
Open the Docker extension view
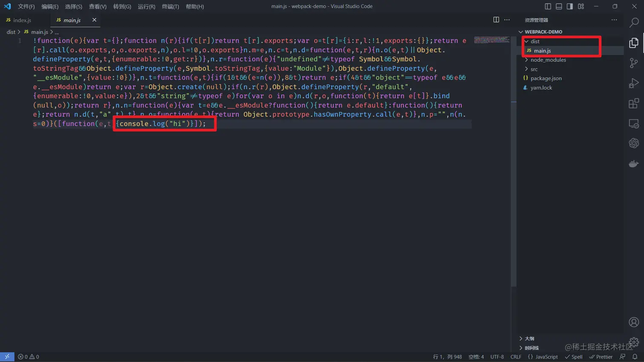point(634,164)
